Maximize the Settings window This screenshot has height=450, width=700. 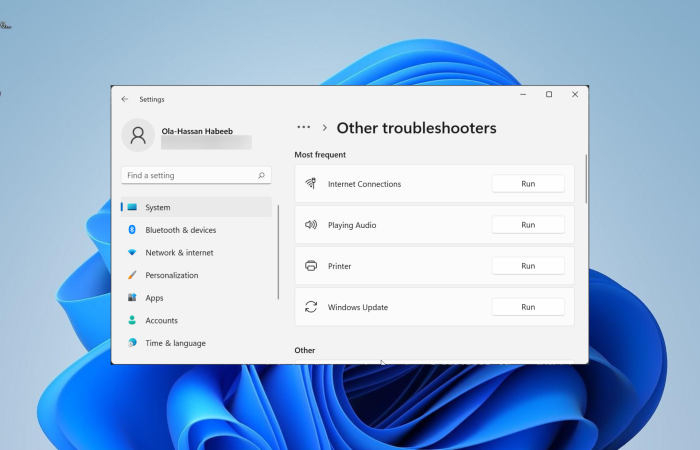click(549, 94)
